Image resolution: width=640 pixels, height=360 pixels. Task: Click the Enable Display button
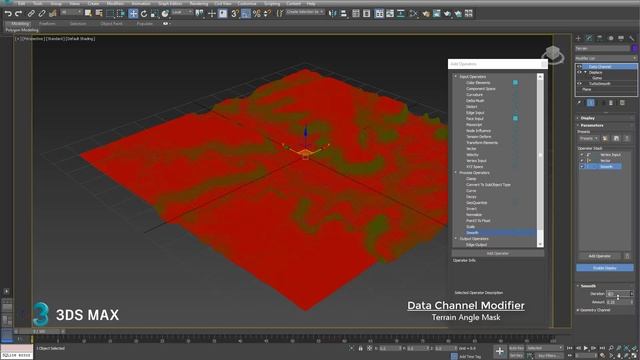point(605,268)
